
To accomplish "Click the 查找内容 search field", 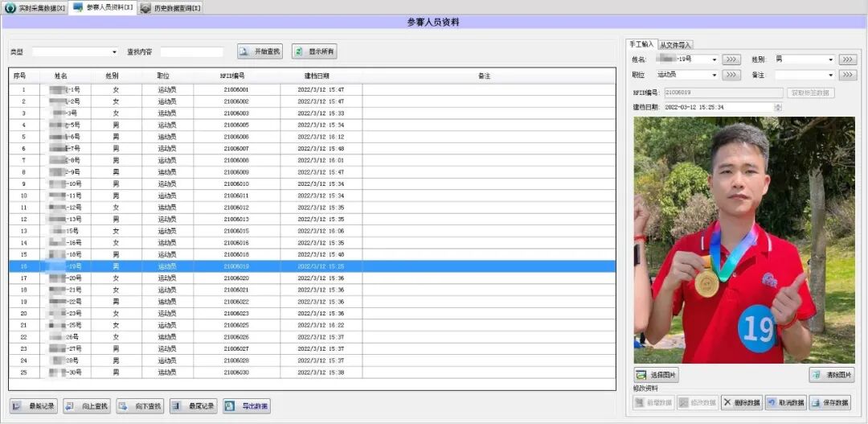I will point(192,51).
